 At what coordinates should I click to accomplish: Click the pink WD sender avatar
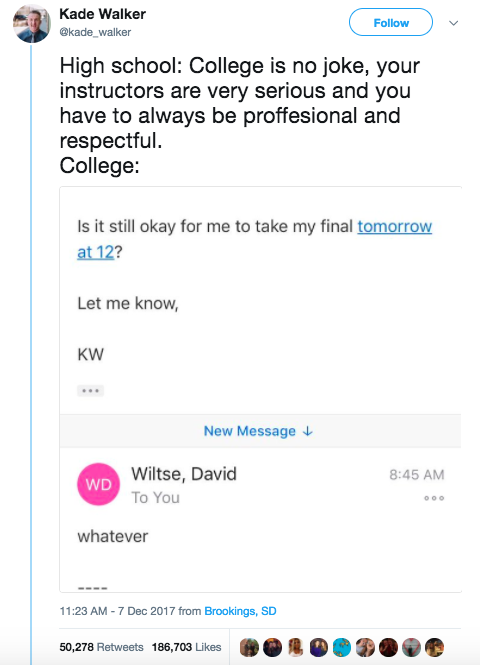click(x=98, y=484)
